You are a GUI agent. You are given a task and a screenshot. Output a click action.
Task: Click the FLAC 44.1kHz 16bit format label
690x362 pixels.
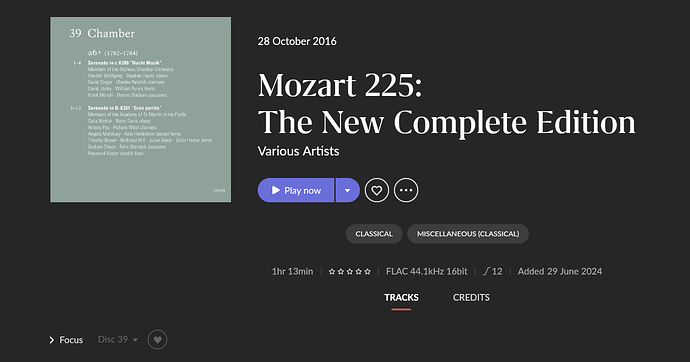click(426, 271)
